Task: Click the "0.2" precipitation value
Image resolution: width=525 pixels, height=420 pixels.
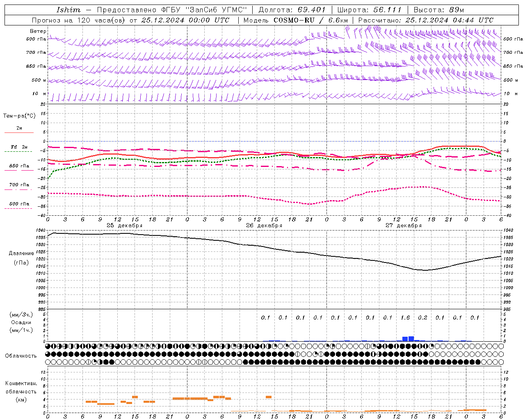Action: click(x=422, y=317)
